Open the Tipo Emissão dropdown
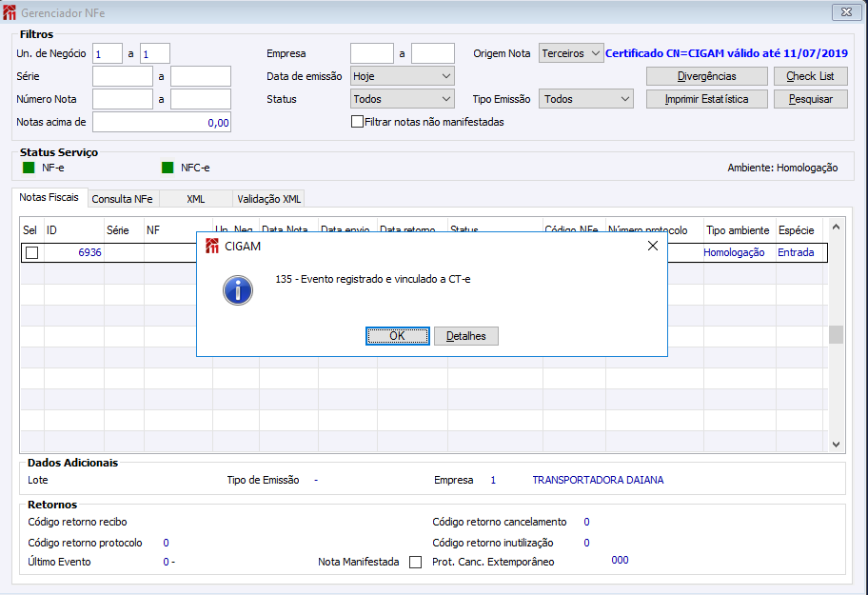Viewport: 868px width, 595px height. pos(585,99)
